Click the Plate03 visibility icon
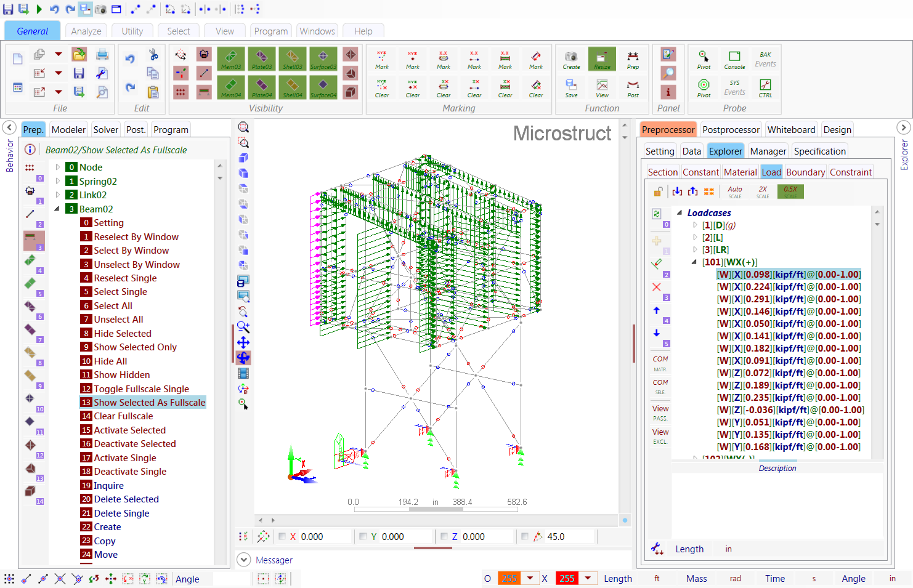 pyautogui.click(x=262, y=59)
